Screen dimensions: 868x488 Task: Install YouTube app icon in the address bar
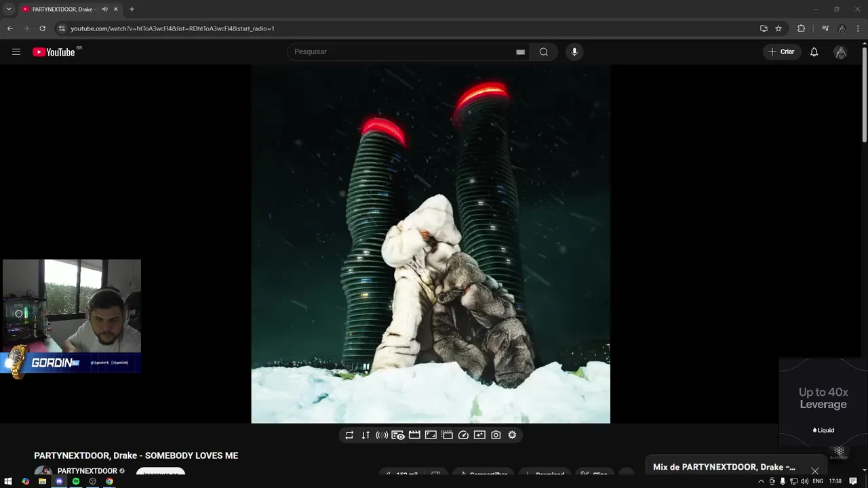[764, 28]
